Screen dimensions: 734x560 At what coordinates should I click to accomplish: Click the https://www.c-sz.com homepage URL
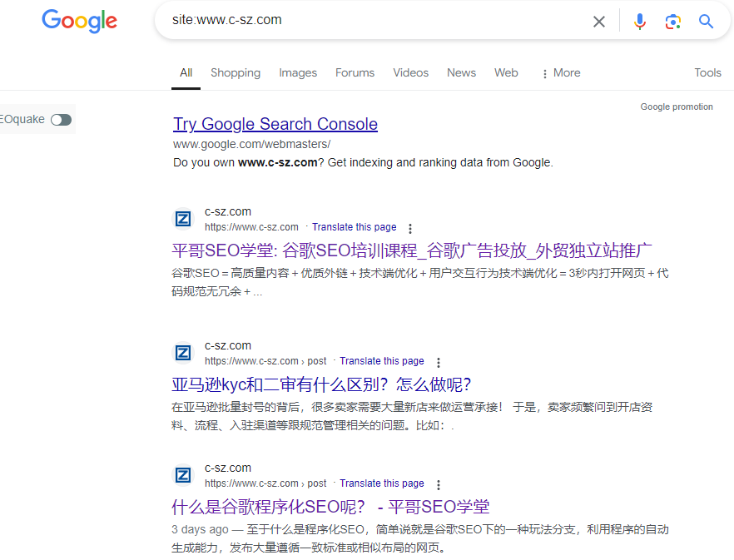click(x=251, y=227)
